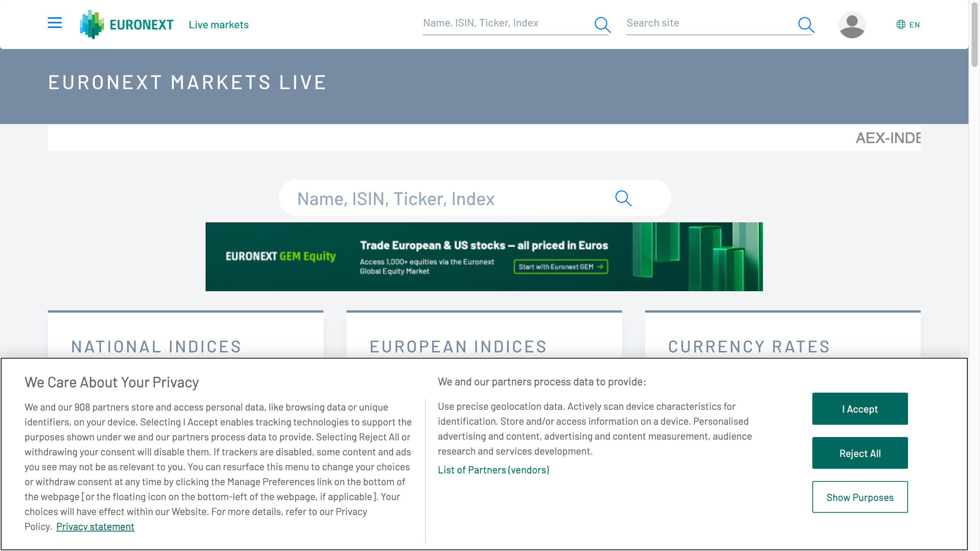The height and width of the screenshot is (551, 980).
Task: Click the header instrument search magnifier icon
Action: tap(602, 24)
